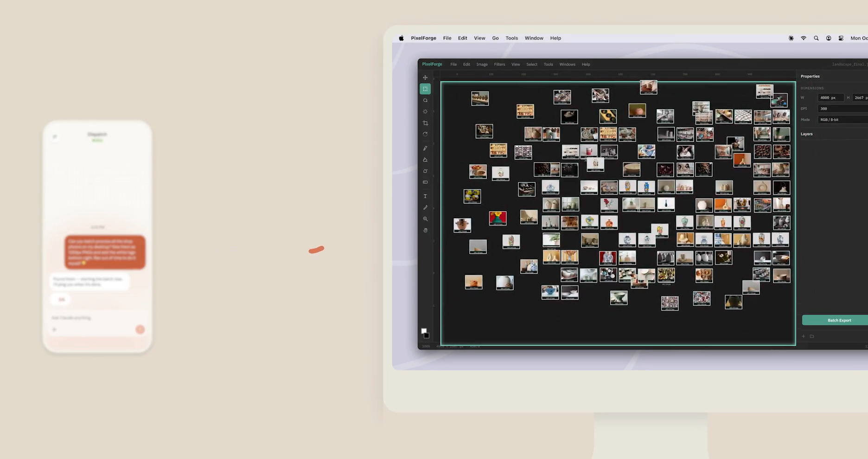The width and height of the screenshot is (868, 459).
Task: Activate the Zoom magnifier tool
Action: point(425,219)
